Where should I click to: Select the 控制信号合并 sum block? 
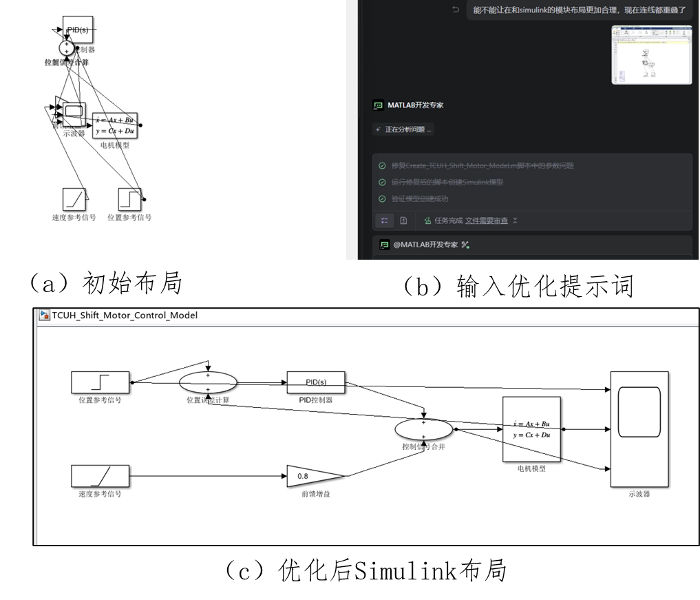pos(424,429)
